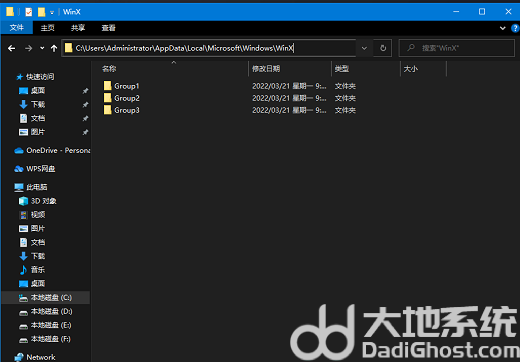Go up one folder level
The image size is (520, 362).
coord(54,48)
